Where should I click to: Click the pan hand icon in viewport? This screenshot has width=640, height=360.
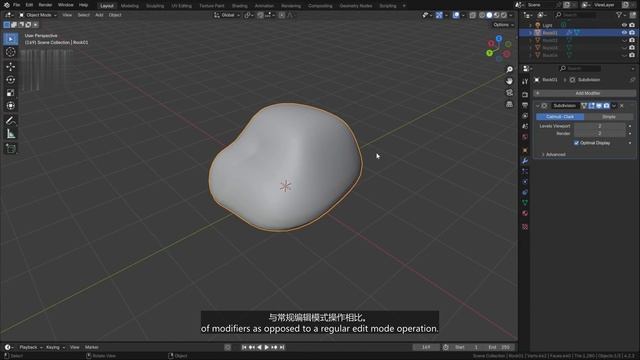[509, 81]
